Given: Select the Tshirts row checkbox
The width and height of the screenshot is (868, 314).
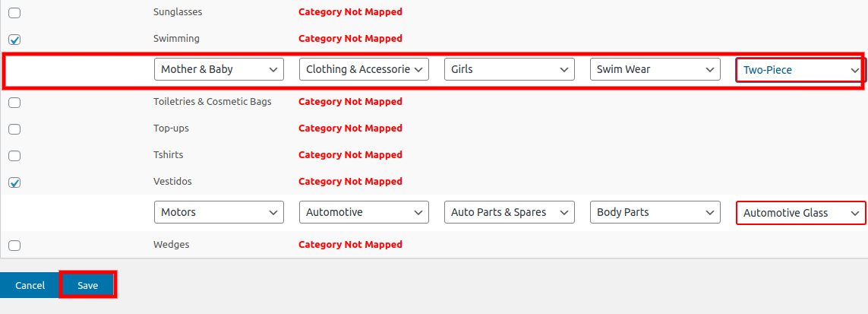Looking at the screenshot, I should coord(14,156).
